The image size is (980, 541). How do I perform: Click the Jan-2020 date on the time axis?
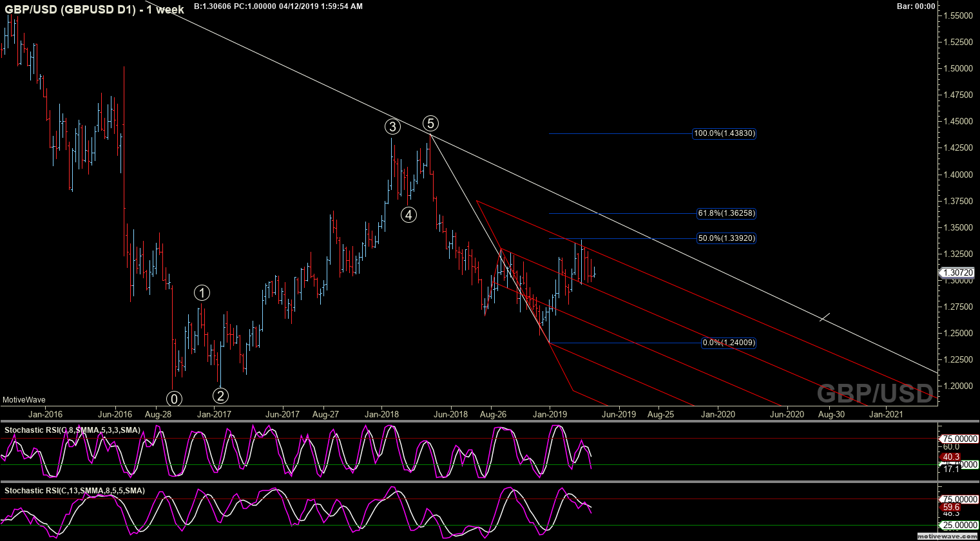718,414
